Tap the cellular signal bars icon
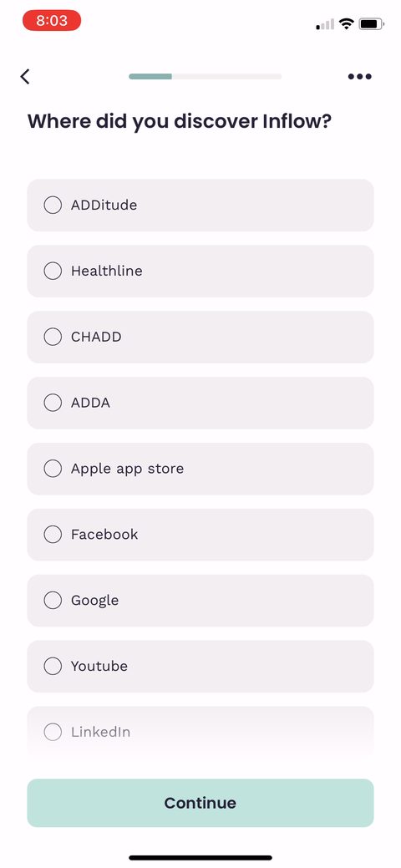This screenshot has height=868, width=401. point(325,24)
